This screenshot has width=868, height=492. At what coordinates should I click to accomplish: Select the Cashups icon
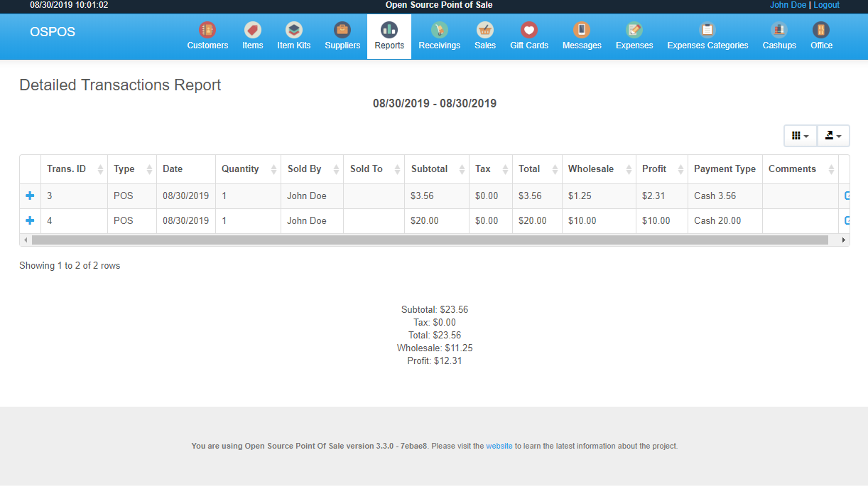(x=779, y=36)
